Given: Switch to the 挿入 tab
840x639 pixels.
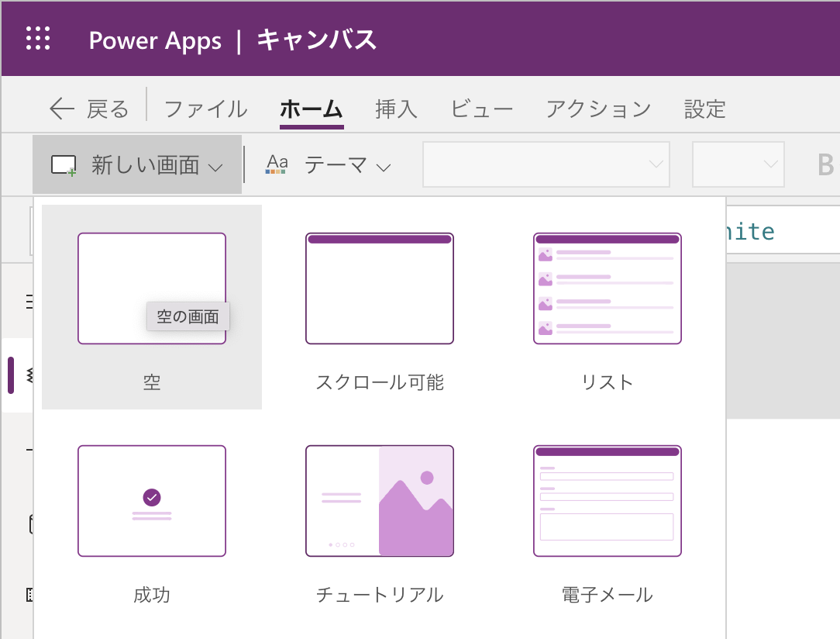Looking at the screenshot, I should pos(396,109).
